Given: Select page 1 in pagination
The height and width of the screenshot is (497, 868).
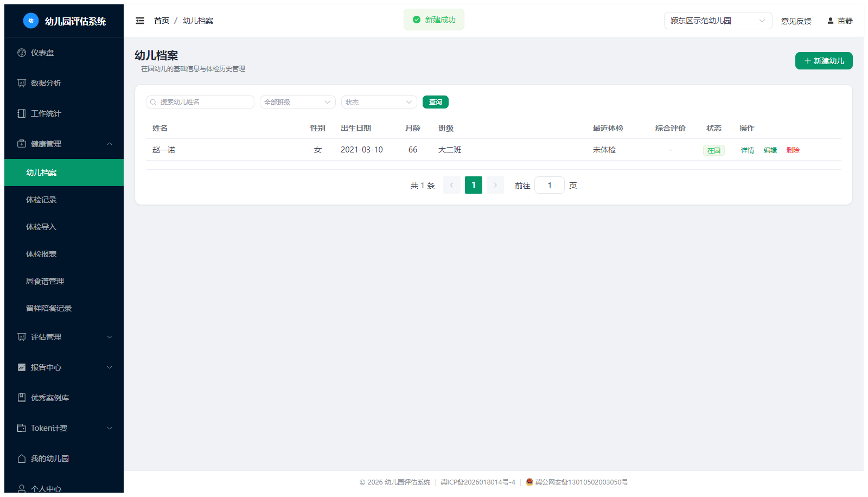Looking at the screenshot, I should 474,185.
